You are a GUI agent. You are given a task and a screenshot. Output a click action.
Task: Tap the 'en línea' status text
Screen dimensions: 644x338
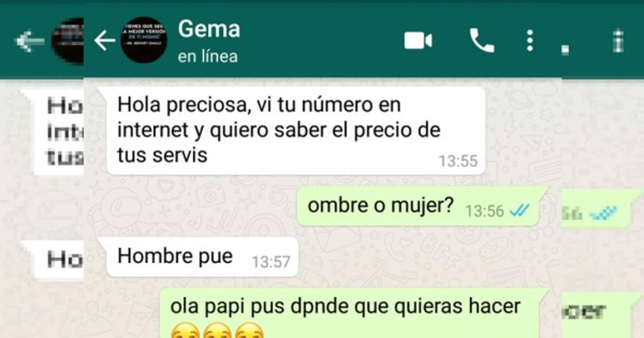coord(208,56)
